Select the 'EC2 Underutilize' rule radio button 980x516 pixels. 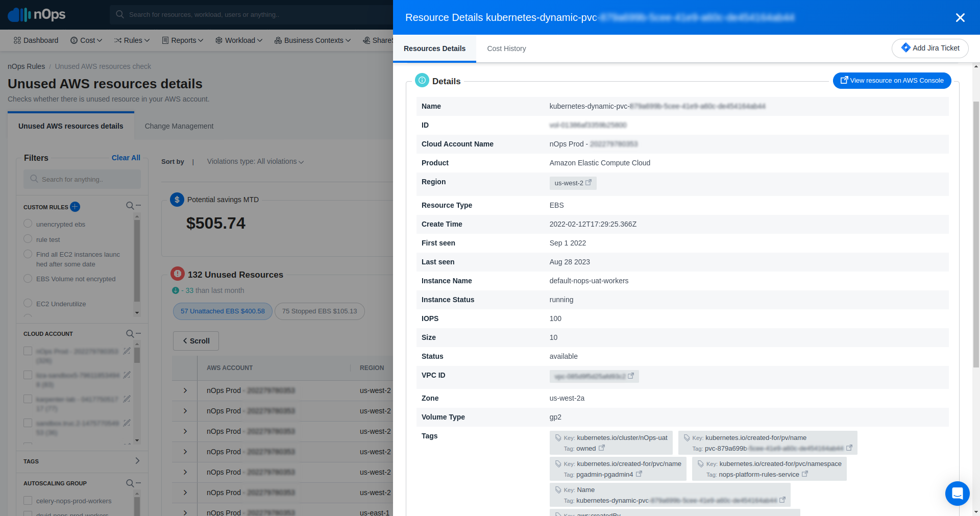click(28, 303)
